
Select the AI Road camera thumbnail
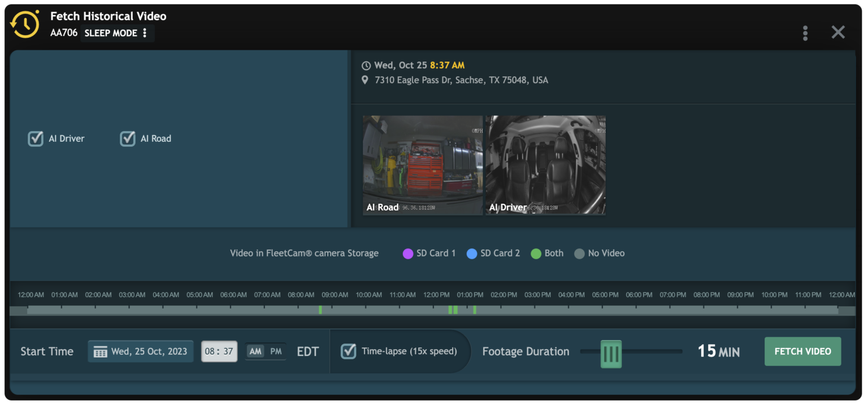(x=423, y=165)
